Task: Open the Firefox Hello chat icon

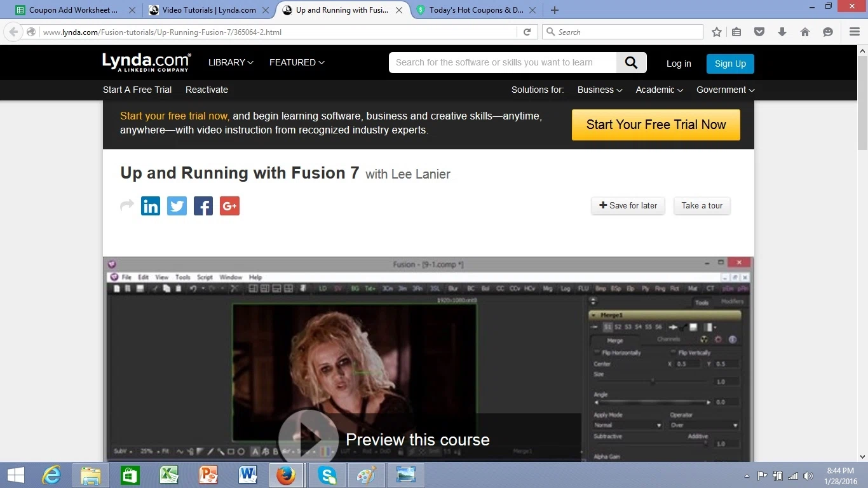Action: [828, 32]
